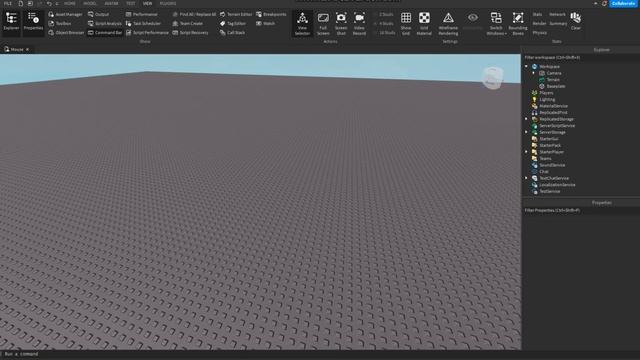The height and width of the screenshot is (360, 640).
Task: Enter Full Screen mode
Action: pyautogui.click(x=323, y=24)
